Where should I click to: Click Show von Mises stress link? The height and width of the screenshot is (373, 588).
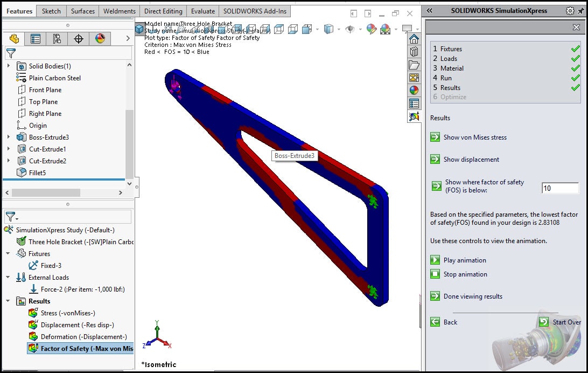click(475, 137)
